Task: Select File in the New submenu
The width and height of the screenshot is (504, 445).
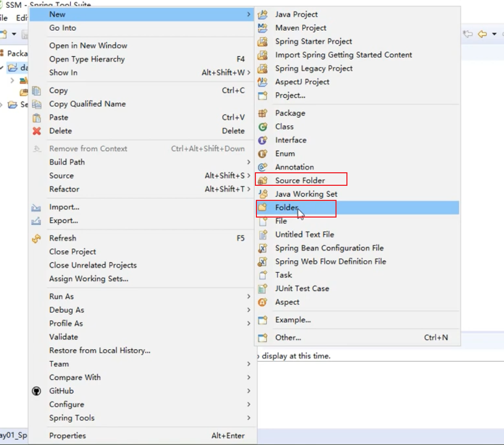Action: point(357,221)
